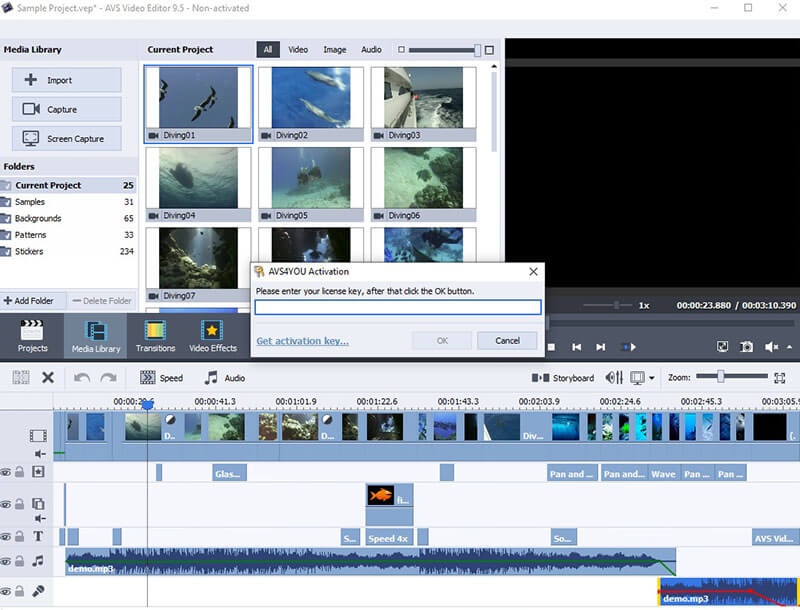Click the Delete Folder button
The height and width of the screenshot is (610, 800).
coord(102,301)
